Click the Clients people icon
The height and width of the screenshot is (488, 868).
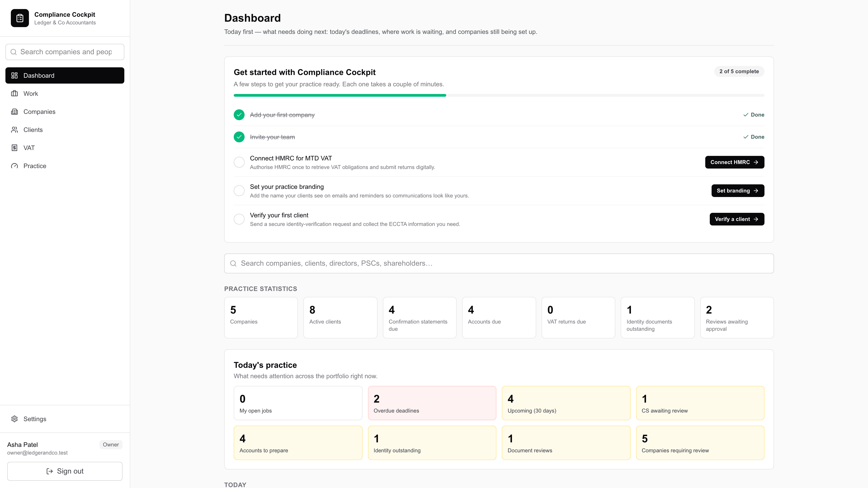click(x=14, y=130)
